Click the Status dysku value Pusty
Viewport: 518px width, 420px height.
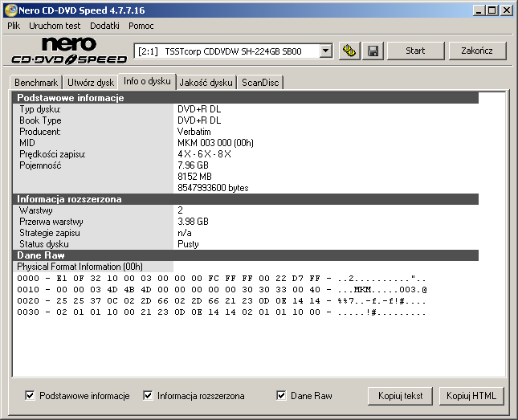point(188,244)
